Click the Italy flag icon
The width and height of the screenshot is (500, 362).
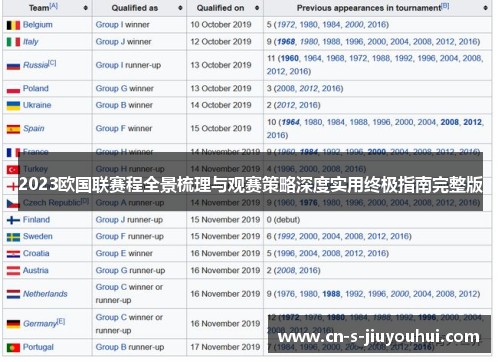coord(13,42)
